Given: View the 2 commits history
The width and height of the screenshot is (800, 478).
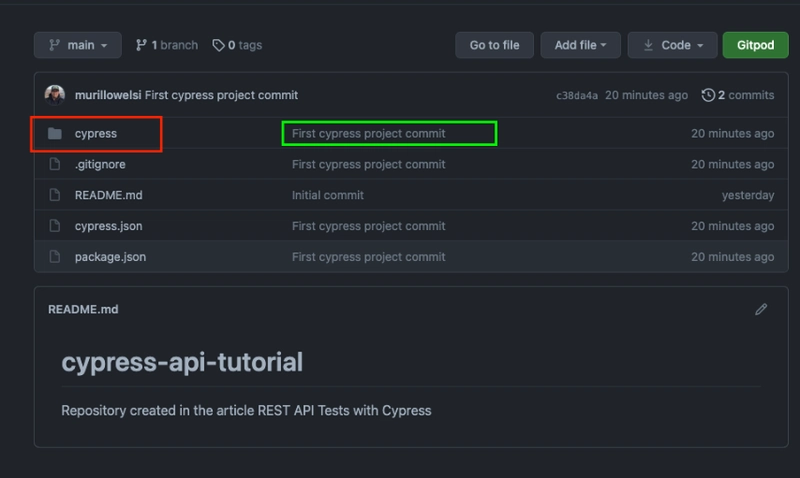Looking at the screenshot, I should click(738, 95).
